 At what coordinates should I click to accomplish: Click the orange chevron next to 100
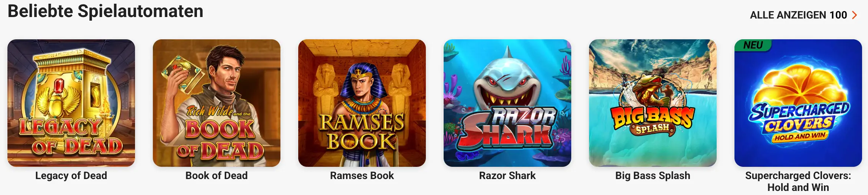coord(855,15)
